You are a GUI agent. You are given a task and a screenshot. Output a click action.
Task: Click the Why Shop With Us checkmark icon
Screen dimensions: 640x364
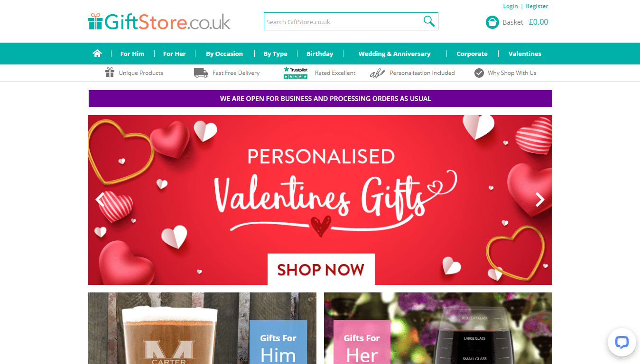coord(479,73)
